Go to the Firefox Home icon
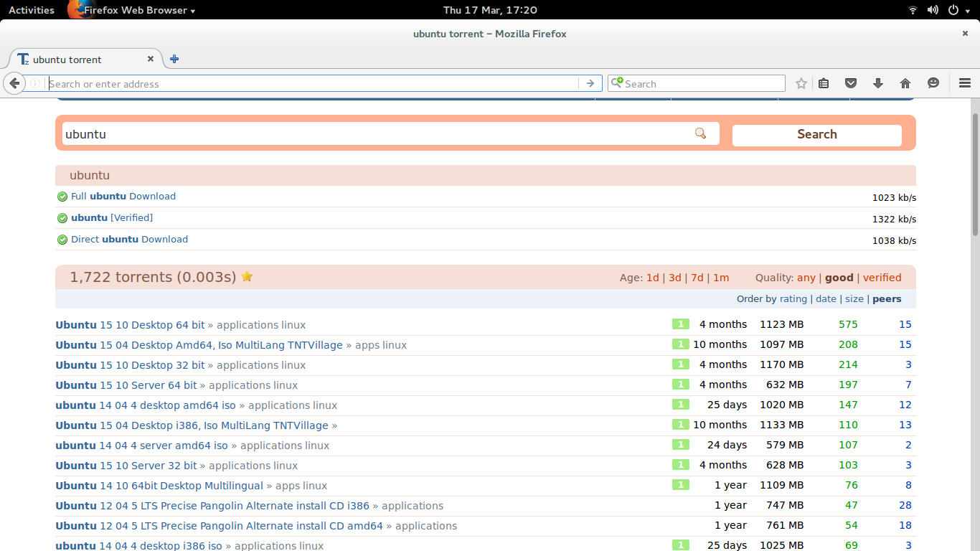Viewport: 980px width, 551px height. (x=905, y=83)
